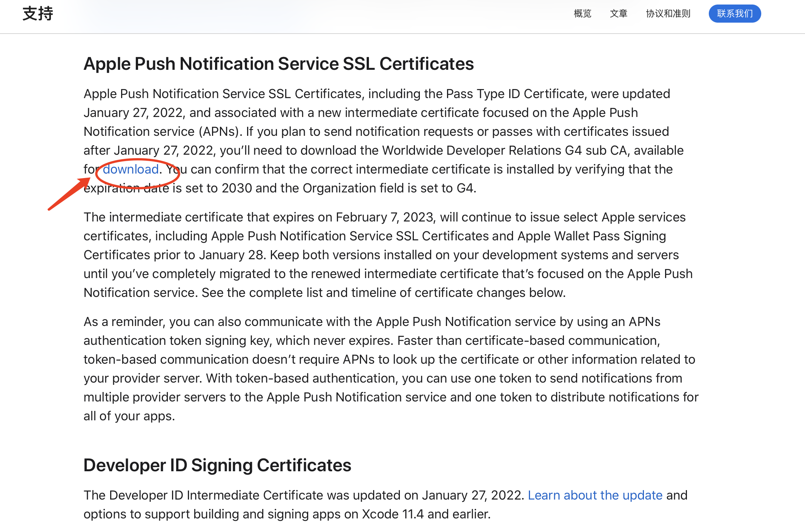Click the text 'Xcode 11.4 and earlier'
The image size is (805, 532).
point(425,514)
